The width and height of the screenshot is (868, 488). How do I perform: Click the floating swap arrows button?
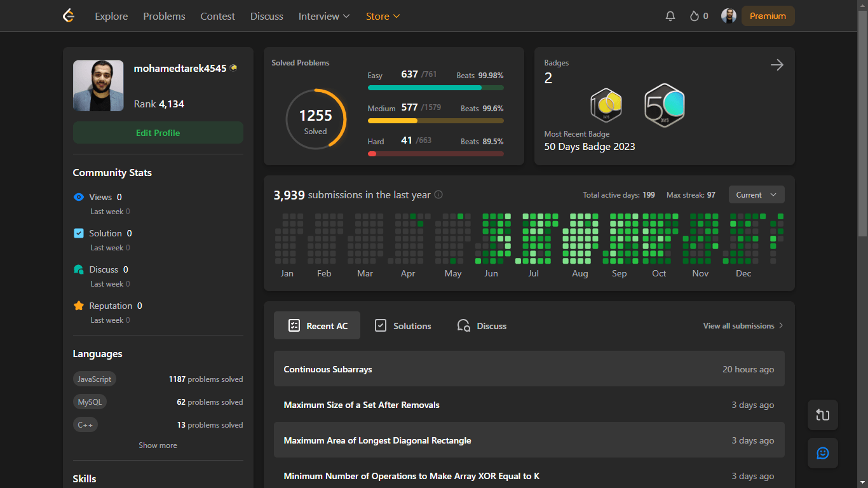(x=823, y=415)
